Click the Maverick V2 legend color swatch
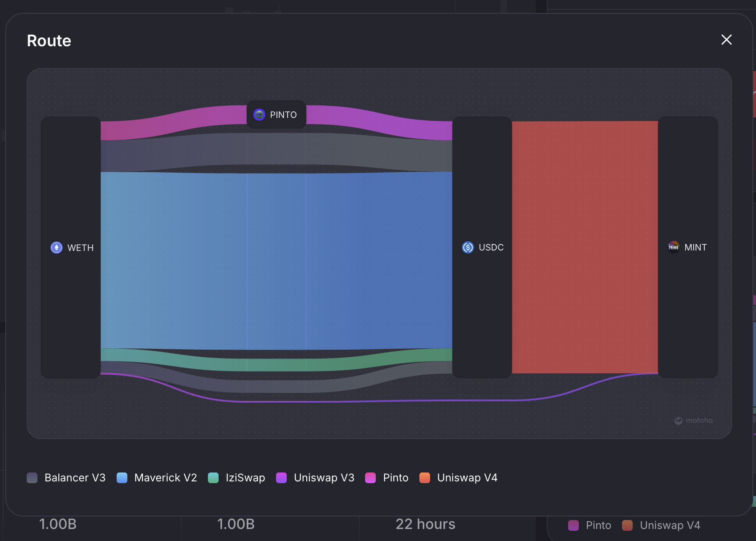The height and width of the screenshot is (541, 756). [x=122, y=478]
